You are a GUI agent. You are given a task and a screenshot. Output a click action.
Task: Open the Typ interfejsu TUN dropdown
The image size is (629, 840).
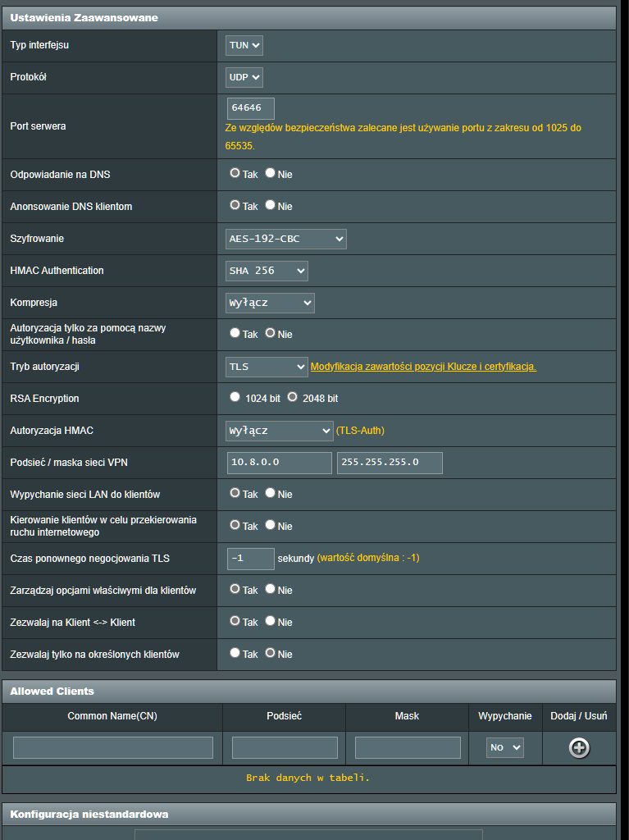244,46
